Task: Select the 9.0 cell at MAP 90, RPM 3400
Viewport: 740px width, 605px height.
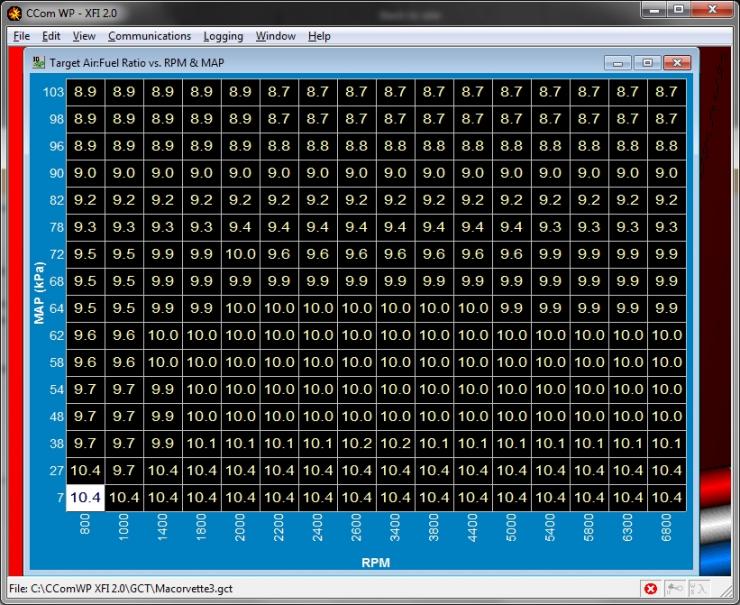Action: click(x=395, y=173)
